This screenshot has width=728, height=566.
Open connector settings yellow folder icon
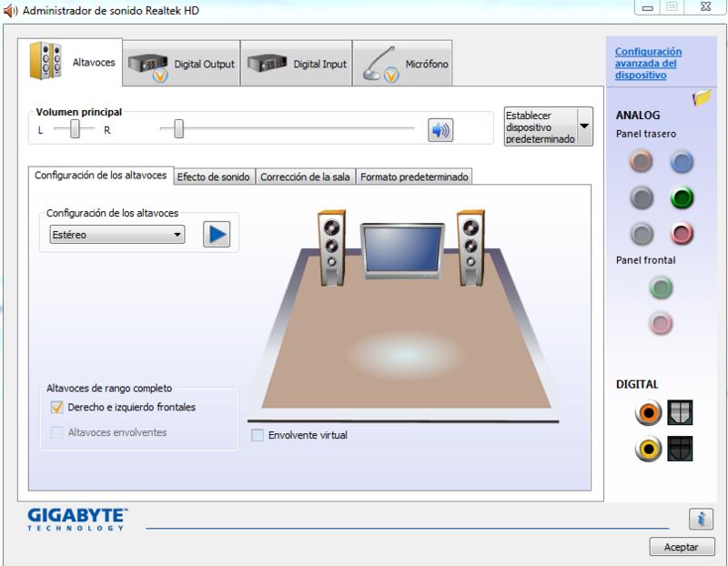pyautogui.click(x=701, y=98)
